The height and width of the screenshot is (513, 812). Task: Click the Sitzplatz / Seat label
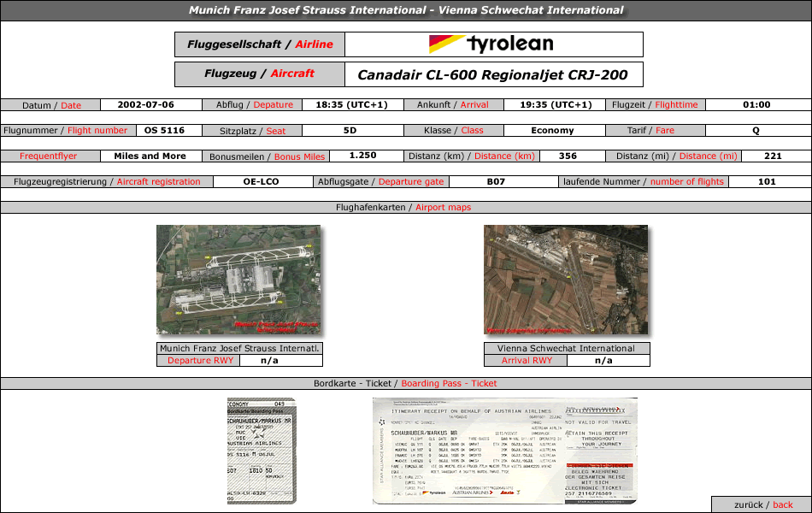click(252, 131)
